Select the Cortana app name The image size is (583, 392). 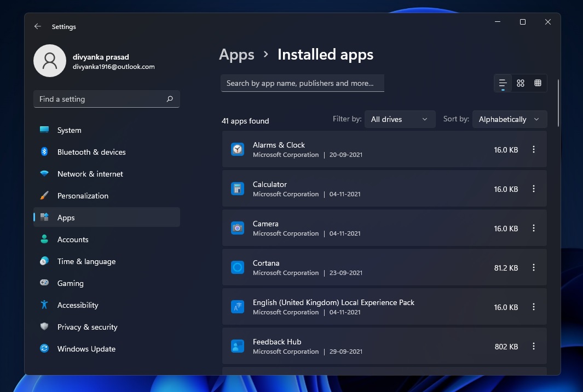(266, 263)
